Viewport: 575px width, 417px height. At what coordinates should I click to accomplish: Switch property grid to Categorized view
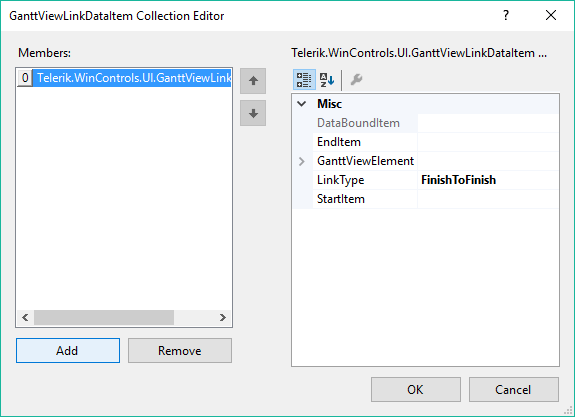tap(304, 80)
